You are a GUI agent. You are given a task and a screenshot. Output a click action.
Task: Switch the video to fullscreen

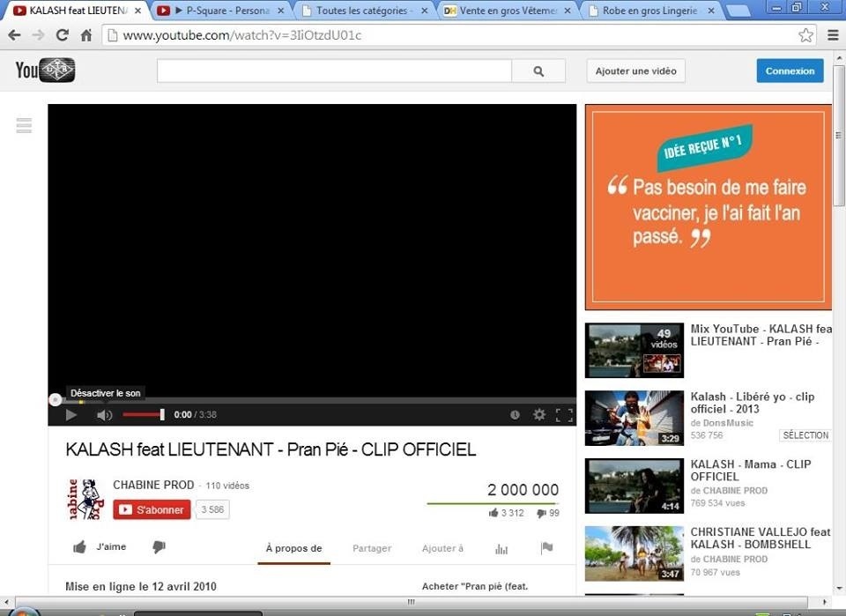point(564,415)
